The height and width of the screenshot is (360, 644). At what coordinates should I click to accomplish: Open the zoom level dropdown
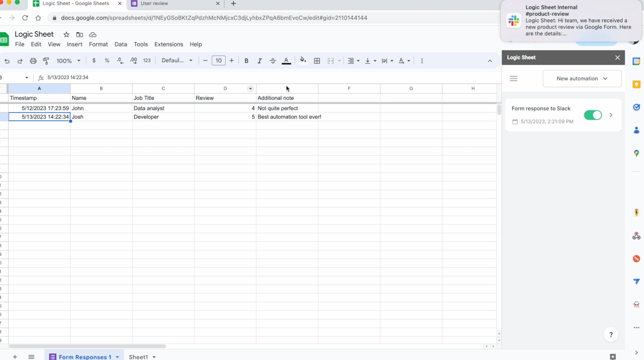click(68, 60)
